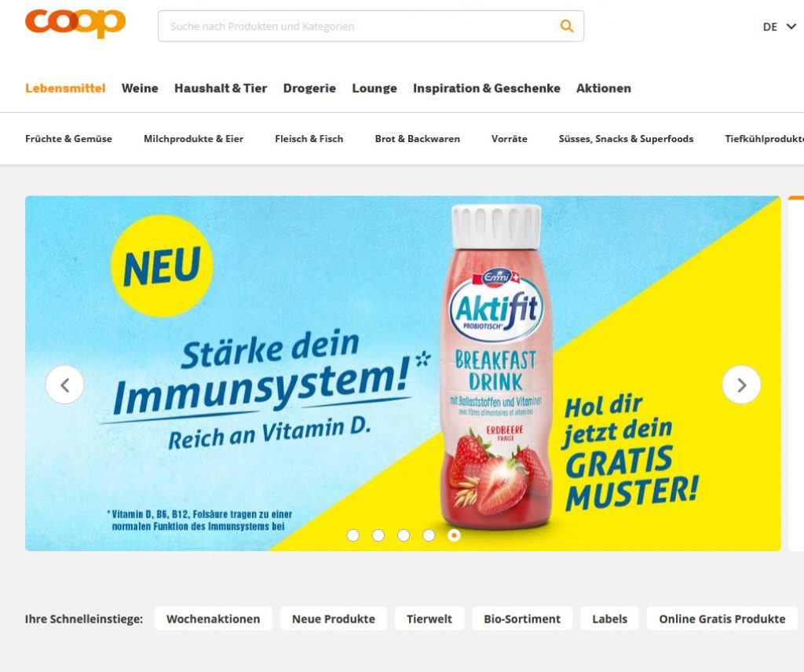This screenshot has height=672, width=804.
Task: Select the second carousel dot
Action: tap(378, 535)
